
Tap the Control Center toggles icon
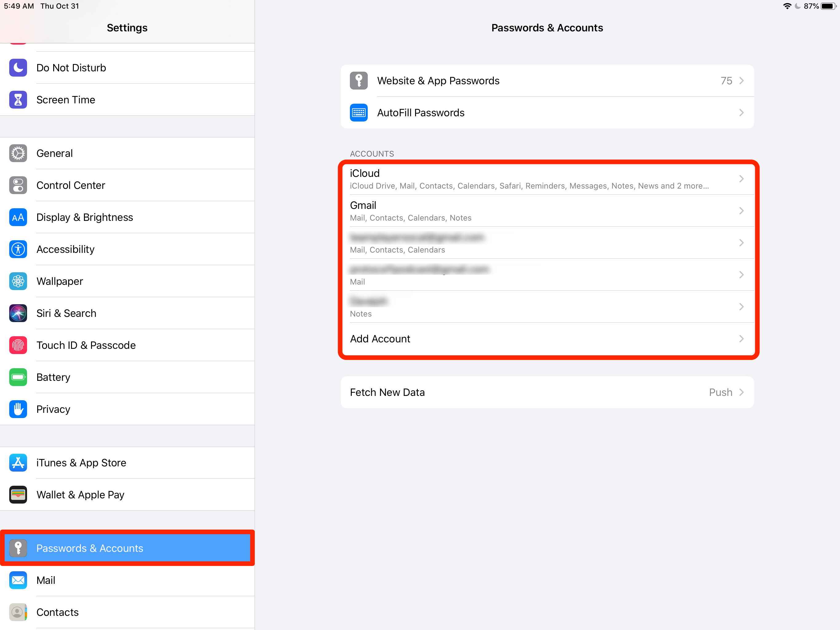coord(18,185)
